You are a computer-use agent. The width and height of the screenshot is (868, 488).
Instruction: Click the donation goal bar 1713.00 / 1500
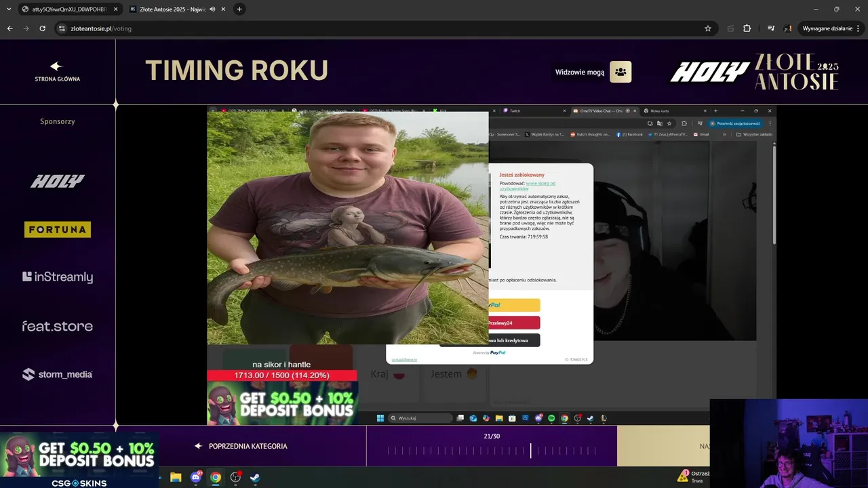[282, 375]
